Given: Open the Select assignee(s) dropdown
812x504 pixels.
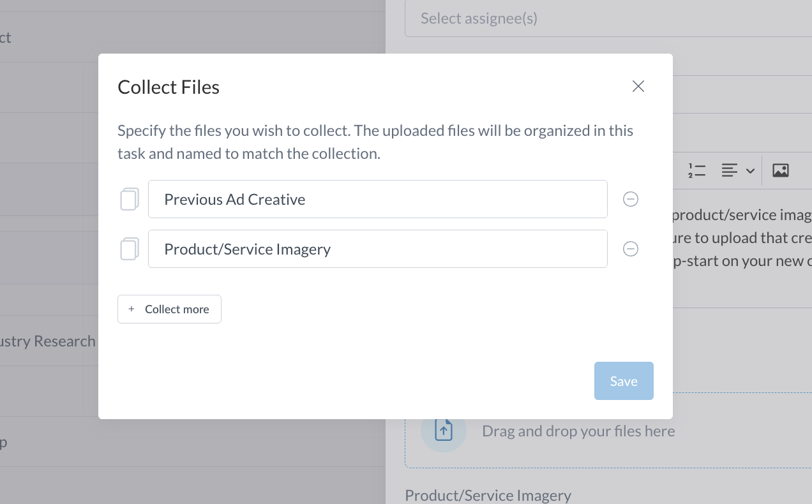Looking at the screenshot, I should pos(606,19).
